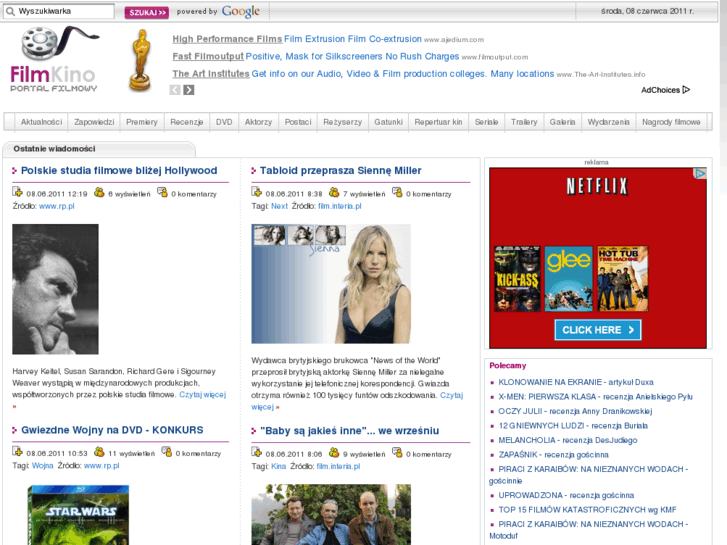Open Gwiezdne Wojny na DVD - KONKURS headline
727x545 pixels.
[x=112, y=430]
